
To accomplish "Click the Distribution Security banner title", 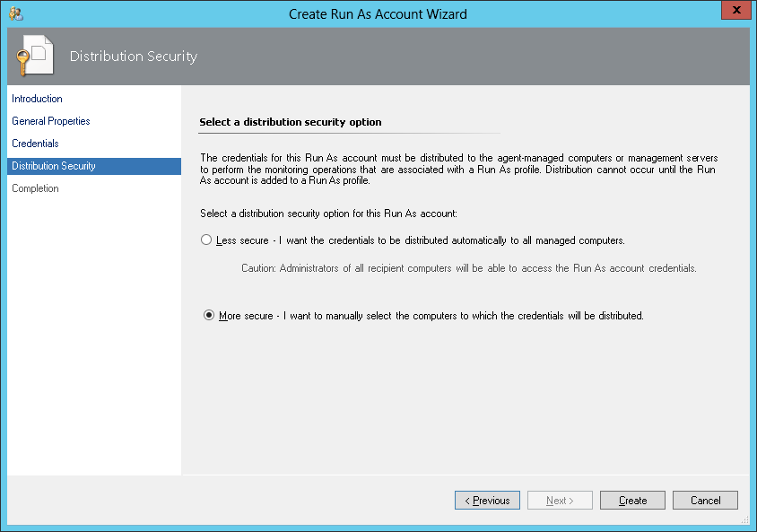I will click(x=134, y=57).
